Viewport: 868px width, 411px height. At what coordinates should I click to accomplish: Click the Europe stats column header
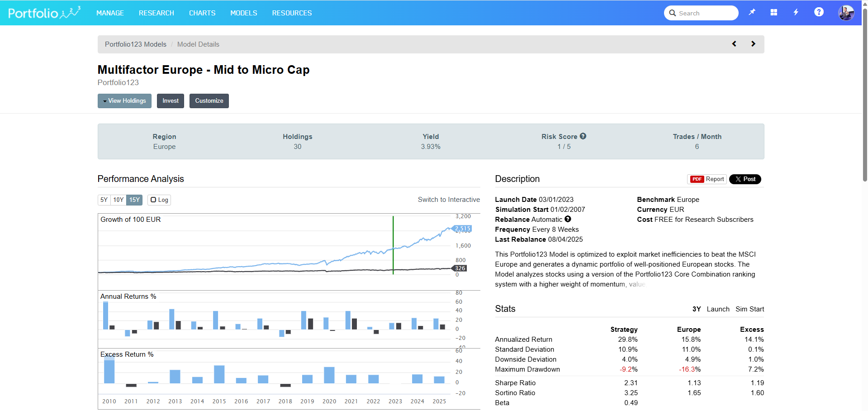pyautogui.click(x=689, y=330)
